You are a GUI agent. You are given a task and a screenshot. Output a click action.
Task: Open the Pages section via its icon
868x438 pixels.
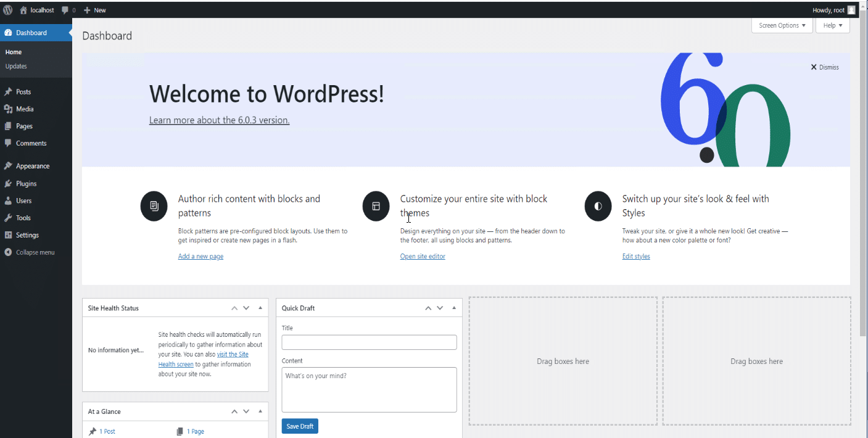point(9,126)
